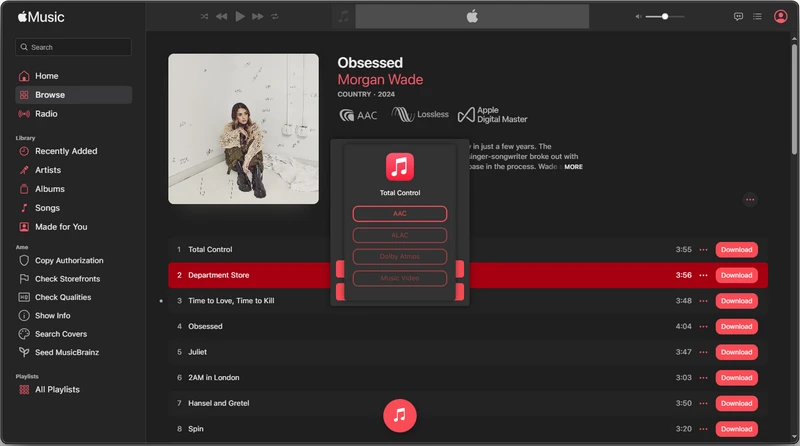Select track row Juliet
800x446 pixels.
pos(468,352)
